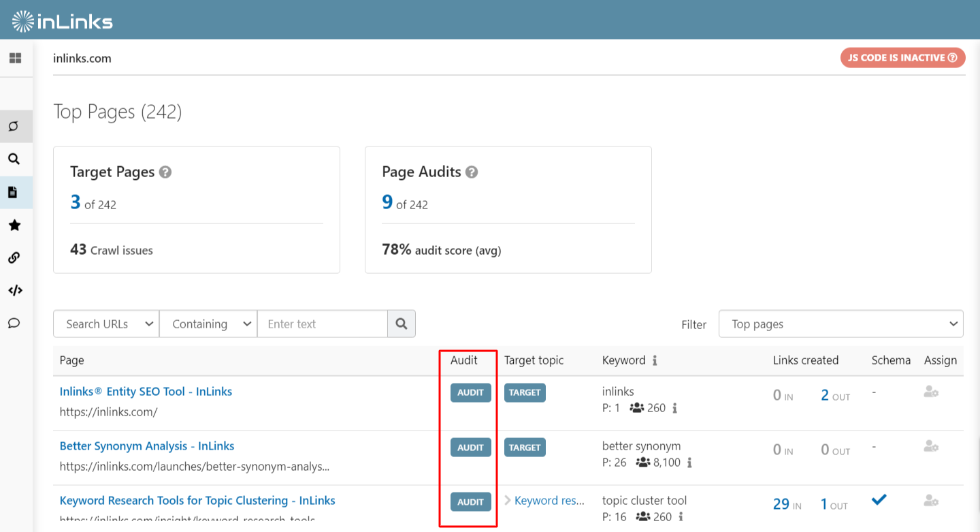980x532 pixels.
Task: Click help icon next to Page Audits
Action: click(x=472, y=172)
